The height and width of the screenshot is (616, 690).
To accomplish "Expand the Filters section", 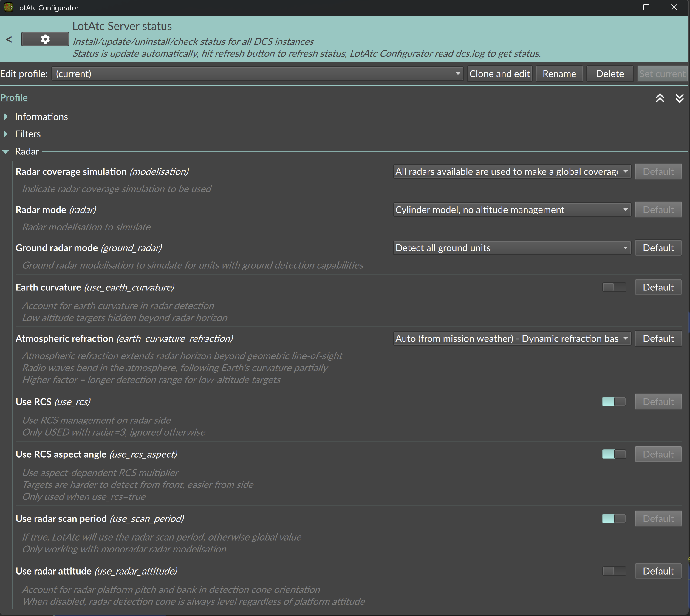I will point(5,134).
